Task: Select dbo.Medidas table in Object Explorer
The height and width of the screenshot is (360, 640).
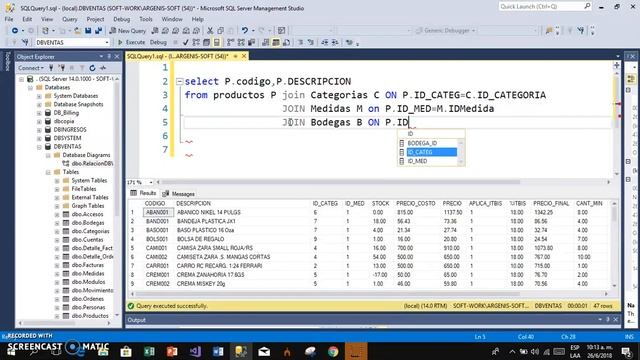Action: 88,273
